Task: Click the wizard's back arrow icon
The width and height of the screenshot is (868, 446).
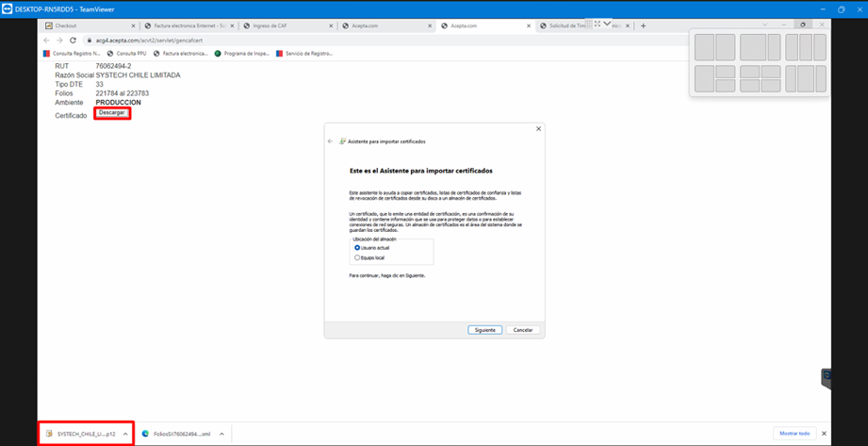Action: click(x=331, y=141)
